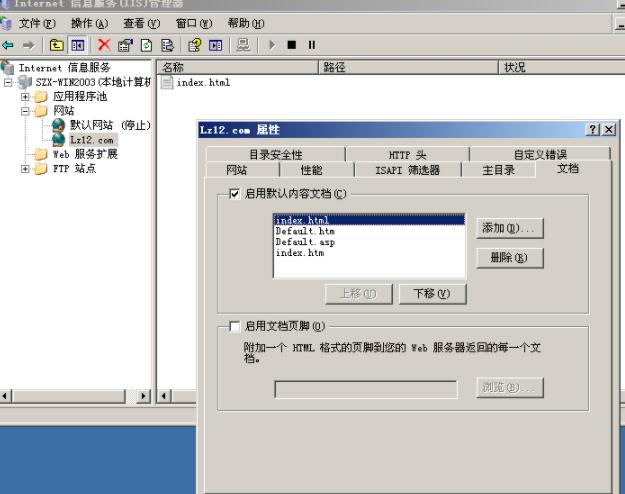625x494 pixels.
Task: Enable or disable 启用默认内容文档 checkbox
Action: click(234, 194)
